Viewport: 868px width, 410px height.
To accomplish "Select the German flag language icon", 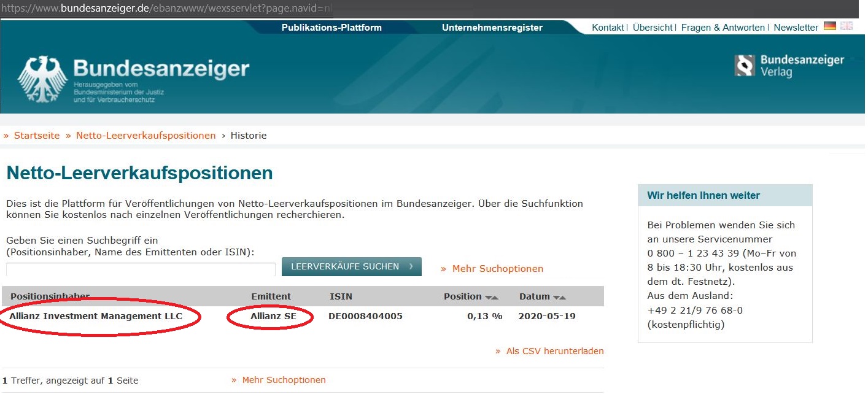I will click(830, 27).
